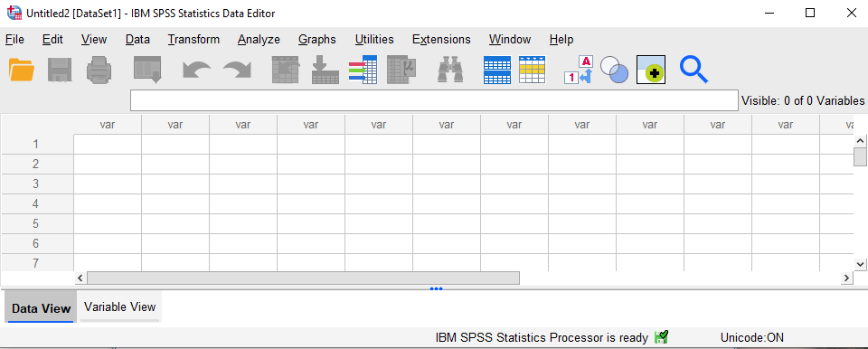Click the Find binoculars icon
The height and width of the screenshot is (349, 868).
click(x=450, y=71)
